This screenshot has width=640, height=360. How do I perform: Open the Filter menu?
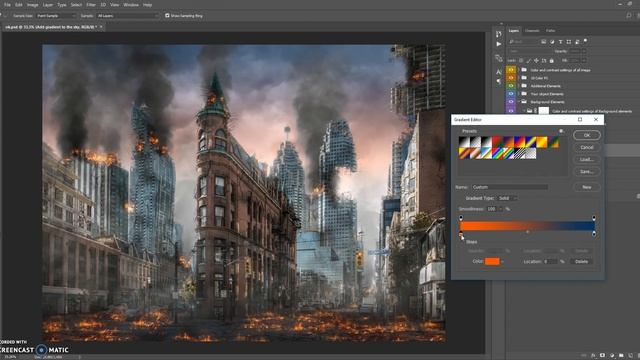(91, 5)
